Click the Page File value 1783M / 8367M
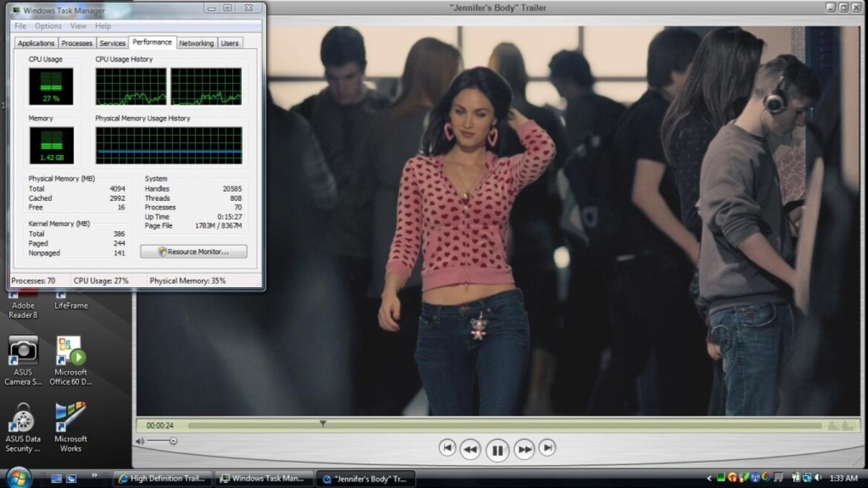 tap(218, 225)
